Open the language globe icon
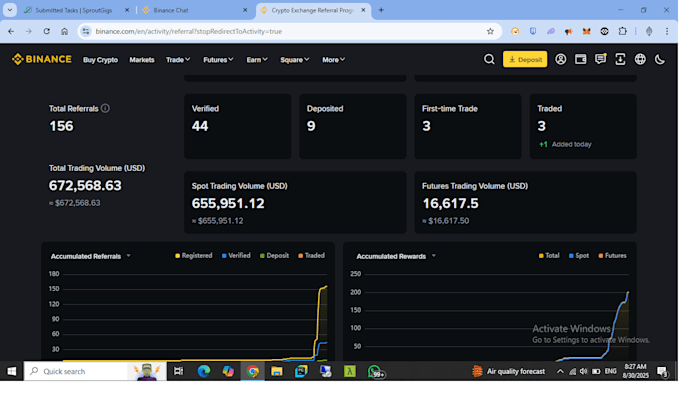This screenshot has width=680, height=394. (x=640, y=59)
